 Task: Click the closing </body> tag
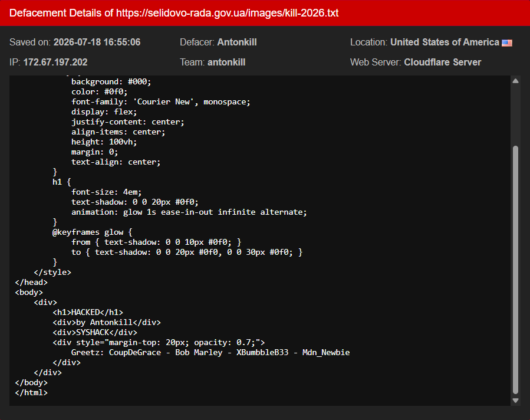coord(31,383)
